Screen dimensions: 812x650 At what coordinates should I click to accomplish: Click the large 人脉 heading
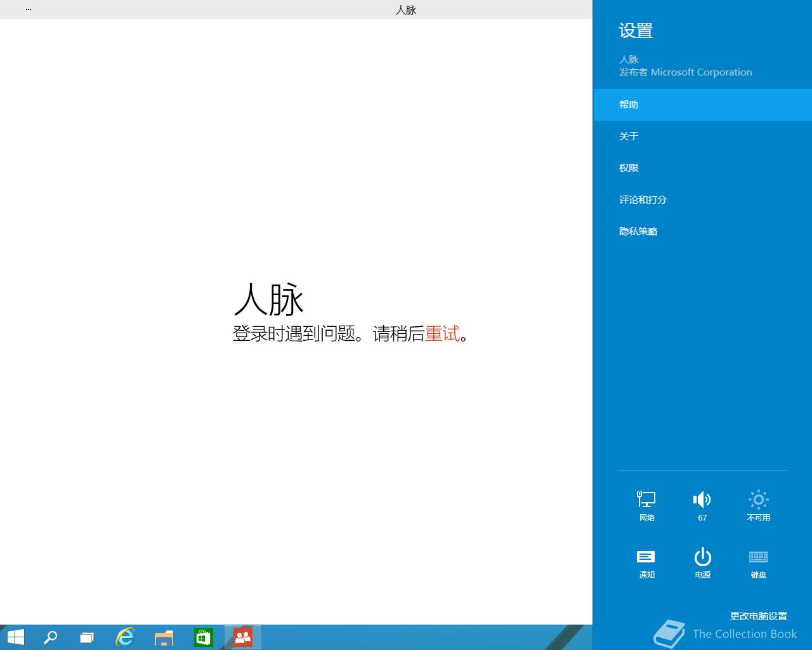click(x=269, y=299)
